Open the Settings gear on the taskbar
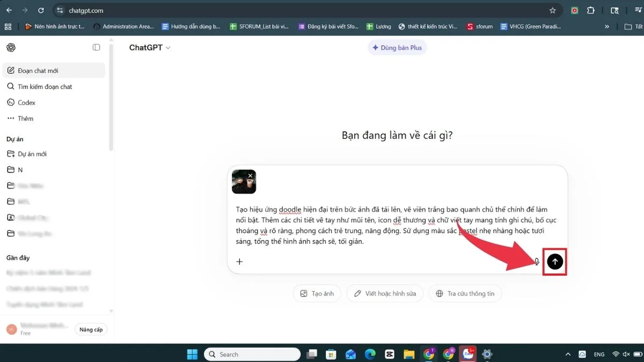The height and width of the screenshot is (362, 644). pos(487,354)
